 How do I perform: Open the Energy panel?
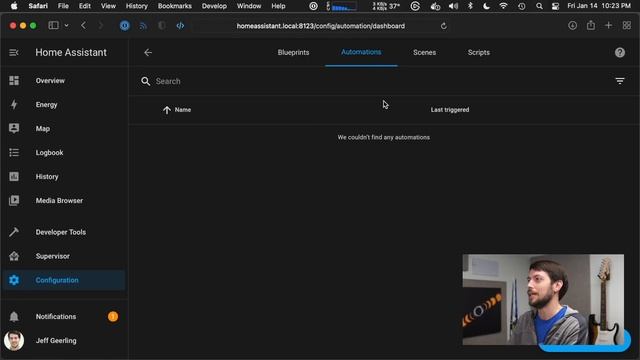(64, 104)
